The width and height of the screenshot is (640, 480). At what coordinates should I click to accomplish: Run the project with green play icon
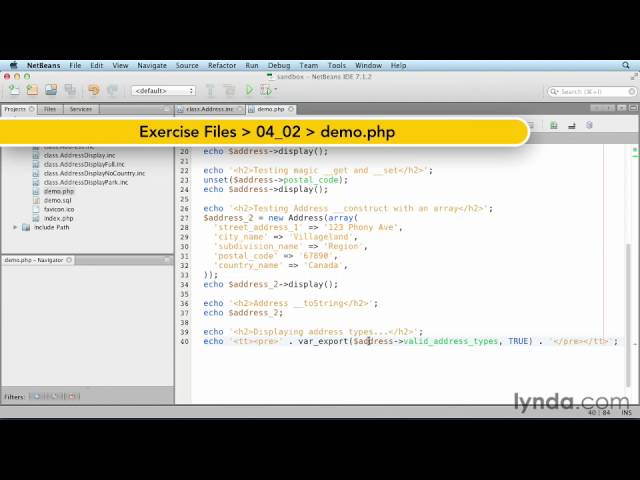[x=249, y=90]
